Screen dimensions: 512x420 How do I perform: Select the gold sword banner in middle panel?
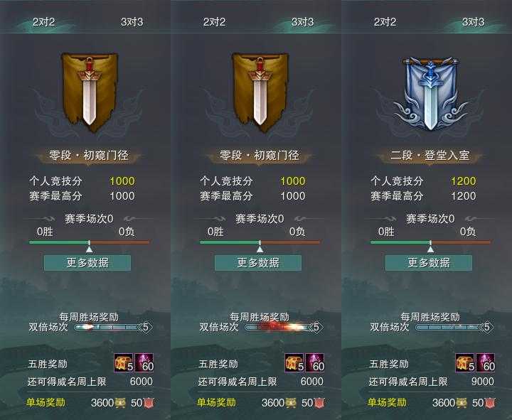(260, 92)
